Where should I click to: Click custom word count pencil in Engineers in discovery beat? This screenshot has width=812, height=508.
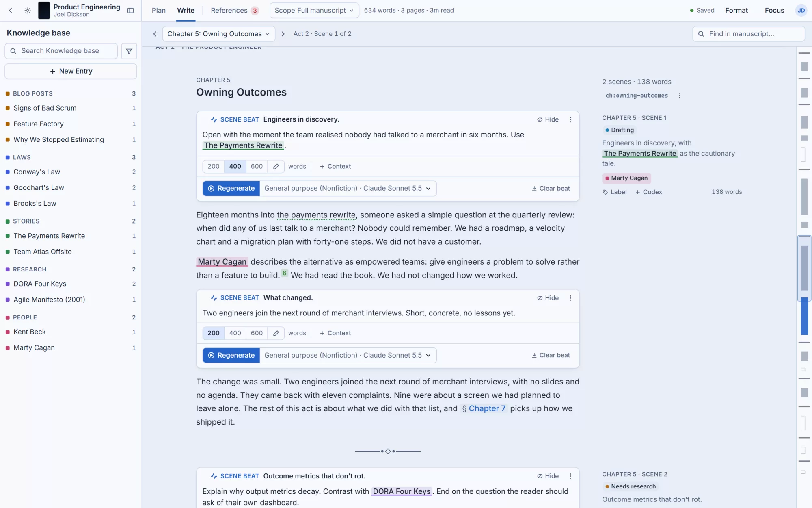point(276,166)
